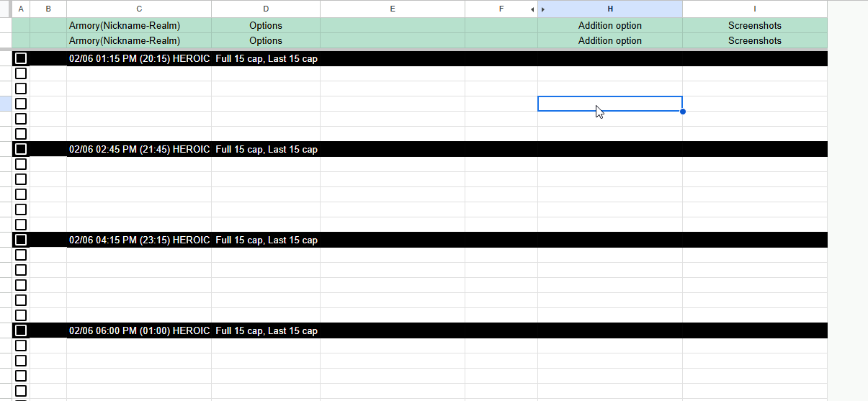Select the 02/06 04:15 PM (23:15) HEROIC cell
The width and height of the screenshot is (868, 401).
coord(139,240)
